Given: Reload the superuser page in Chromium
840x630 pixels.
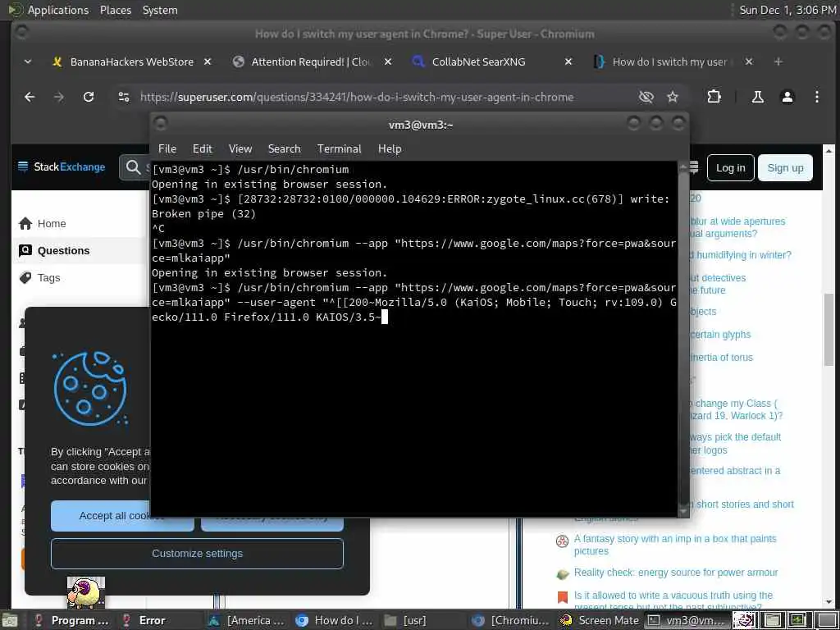Looking at the screenshot, I should click(x=89, y=97).
